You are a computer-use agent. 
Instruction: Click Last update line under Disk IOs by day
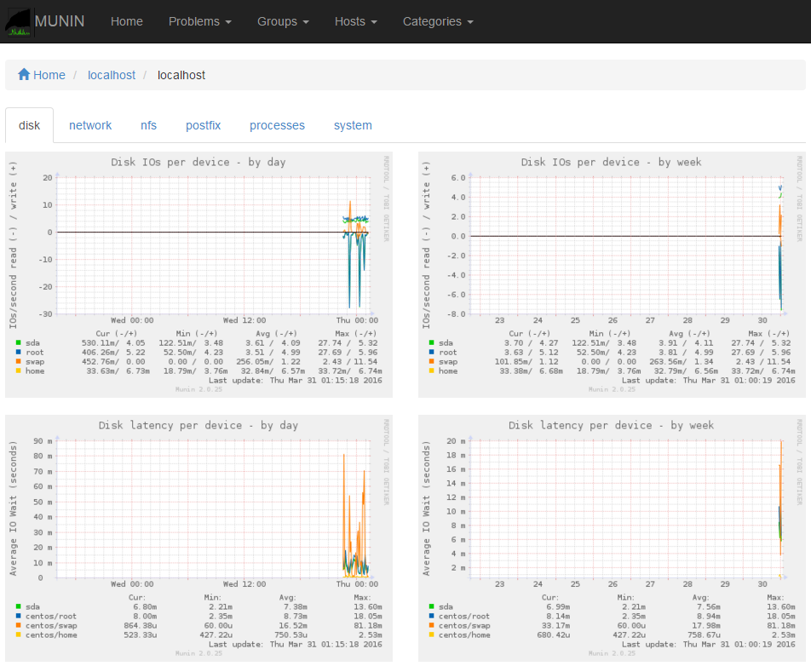point(296,381)
